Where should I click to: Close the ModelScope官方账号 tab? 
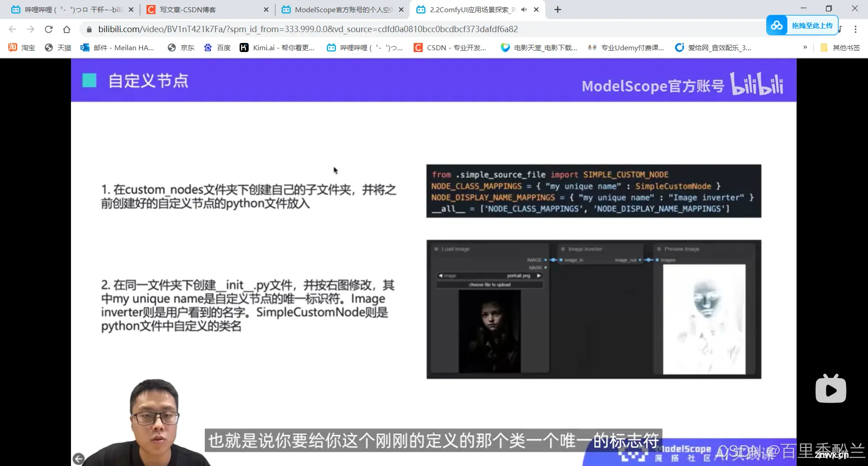401,10
